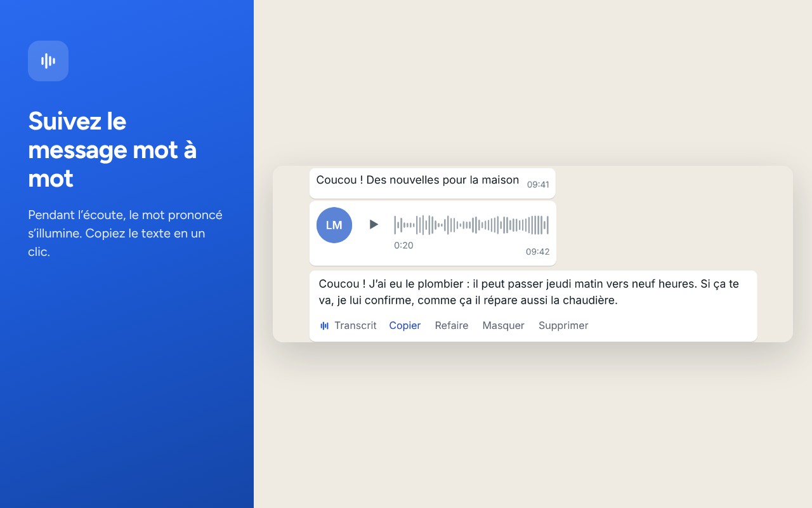Click the Transcrit waveform icon

[x=325, y=326]
